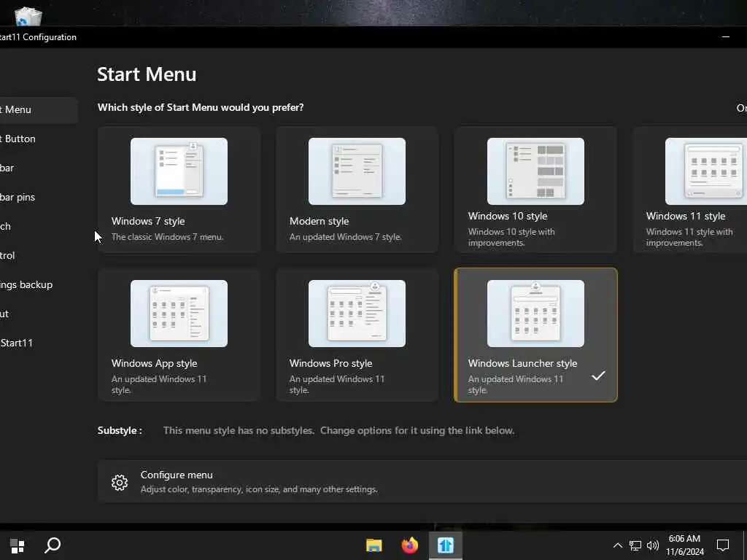Open the notification center icon
This screenshot has width=747, height=560.
click(x=723, y=545)
